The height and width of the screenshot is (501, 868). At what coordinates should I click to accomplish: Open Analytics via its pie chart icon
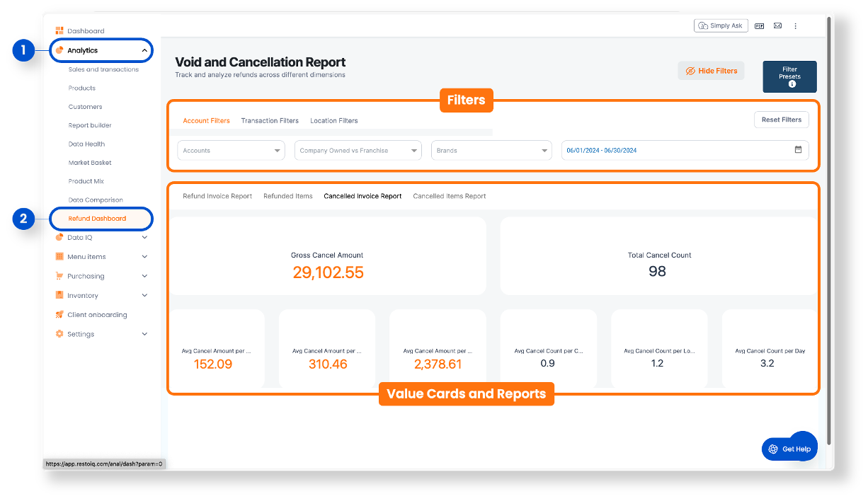coord(60,50)
